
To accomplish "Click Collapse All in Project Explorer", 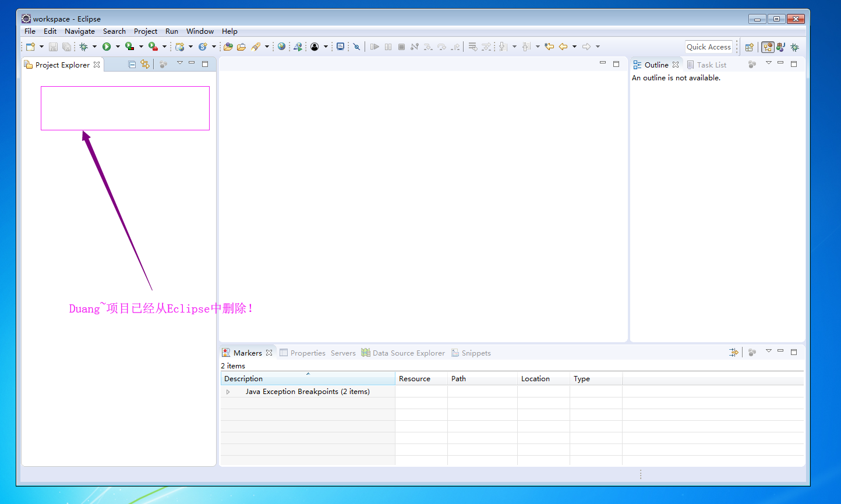I will 132,65.
